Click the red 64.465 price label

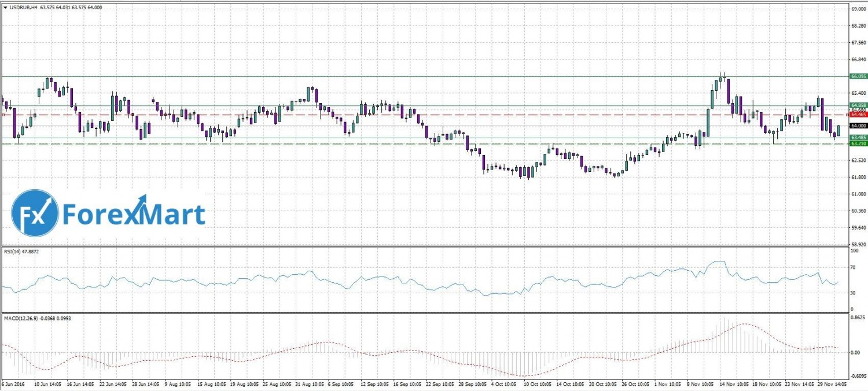[858, 115]
